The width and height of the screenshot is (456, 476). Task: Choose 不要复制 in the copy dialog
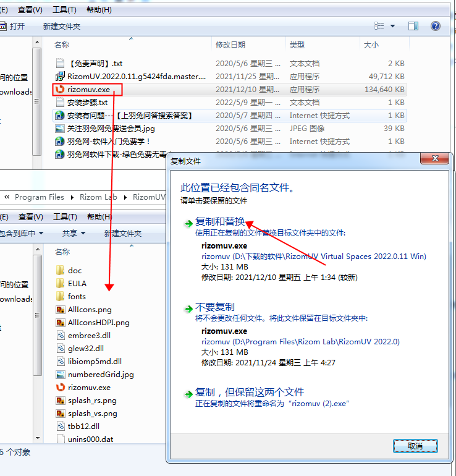point(215,307)
